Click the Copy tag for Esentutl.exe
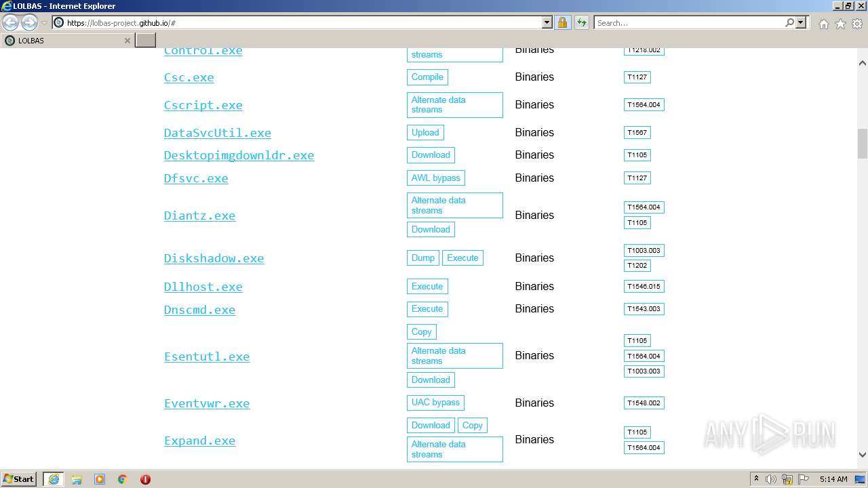Screen dimensions: 868x488 click(x=421, y=332)
